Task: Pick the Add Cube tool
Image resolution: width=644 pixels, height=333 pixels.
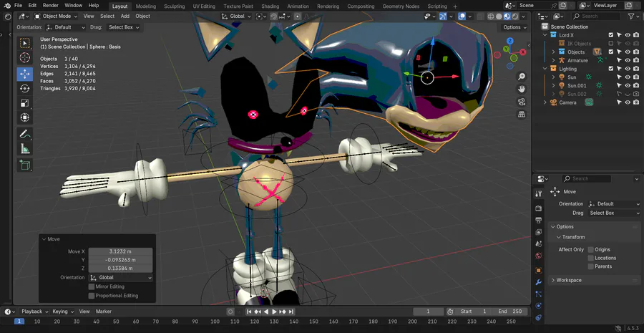Action: pyautogui.click(x=24, y=165)
